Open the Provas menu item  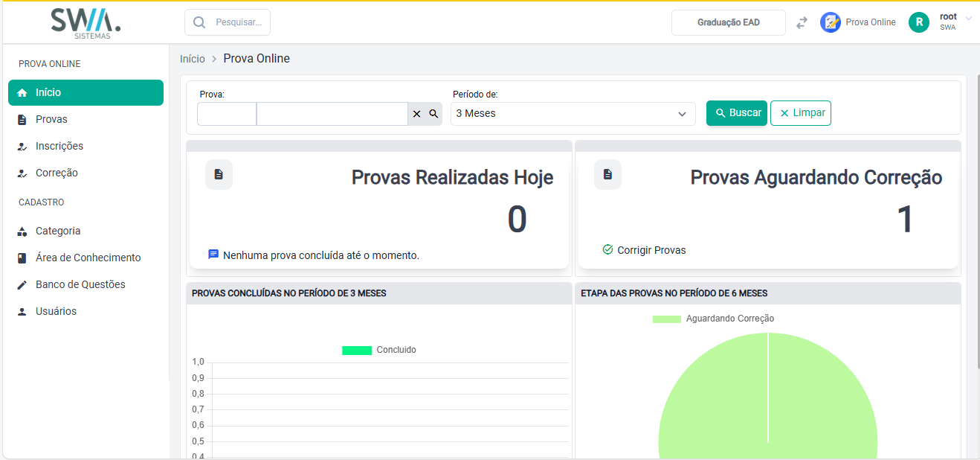[86, 120]
